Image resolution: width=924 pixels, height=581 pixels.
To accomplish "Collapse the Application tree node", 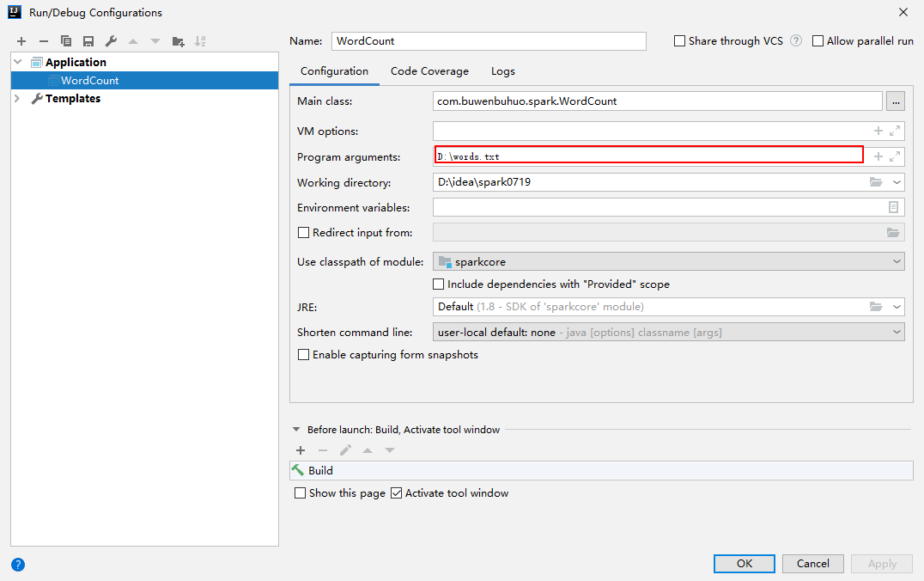I will pos(18,62).
